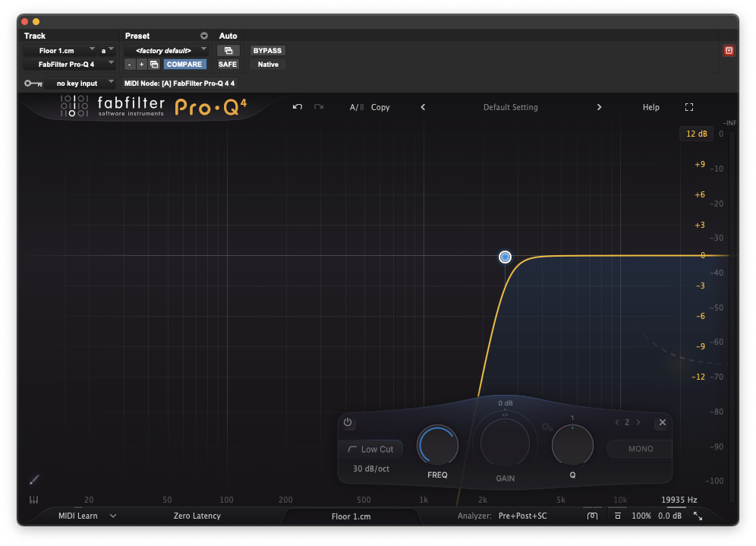
Task: Click the Copy A to B button
Action: 380,107
